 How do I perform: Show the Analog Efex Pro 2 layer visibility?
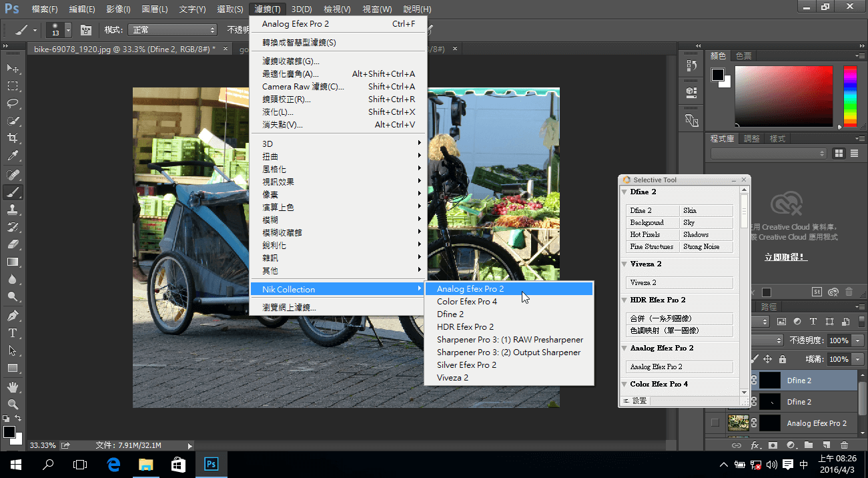(x=714, y=421)
